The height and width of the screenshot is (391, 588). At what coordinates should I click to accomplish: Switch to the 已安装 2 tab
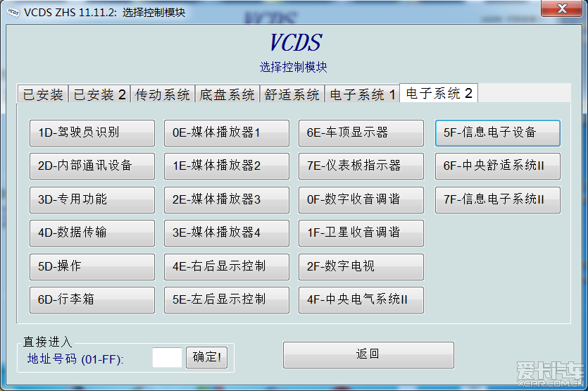coord(99,94)
